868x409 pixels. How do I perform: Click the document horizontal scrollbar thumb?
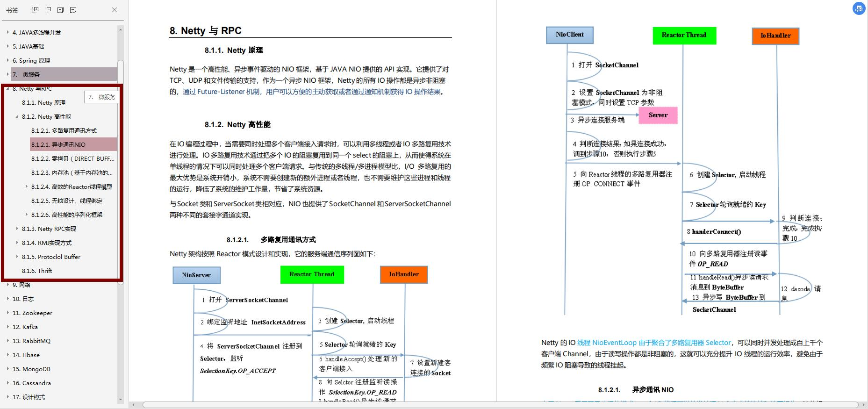(501, 405)
